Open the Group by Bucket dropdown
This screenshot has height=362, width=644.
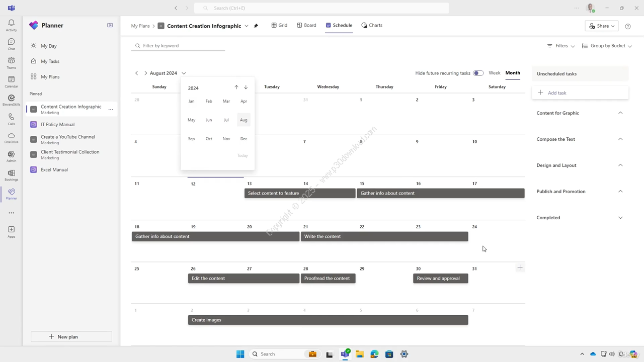(x=607, y=46)
